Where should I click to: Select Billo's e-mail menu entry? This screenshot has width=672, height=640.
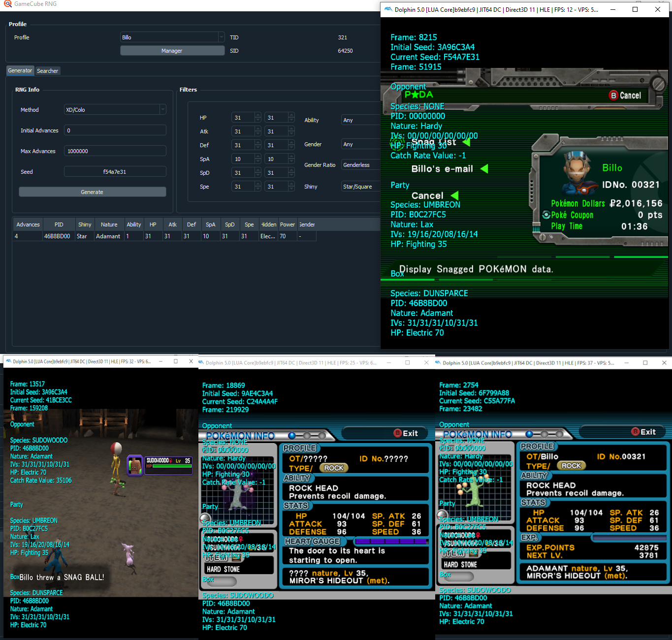tap(442, 169)
